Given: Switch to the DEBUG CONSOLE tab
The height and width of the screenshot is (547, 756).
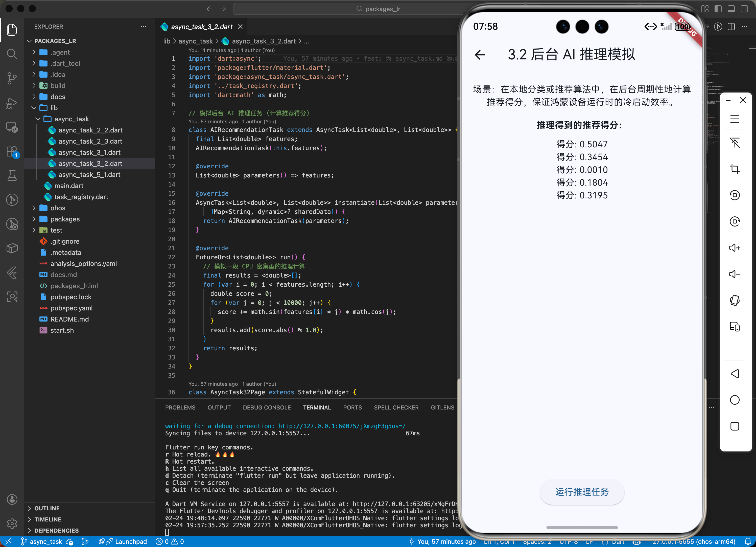Looking at the screenshot, I should click(x=267, y=407).
